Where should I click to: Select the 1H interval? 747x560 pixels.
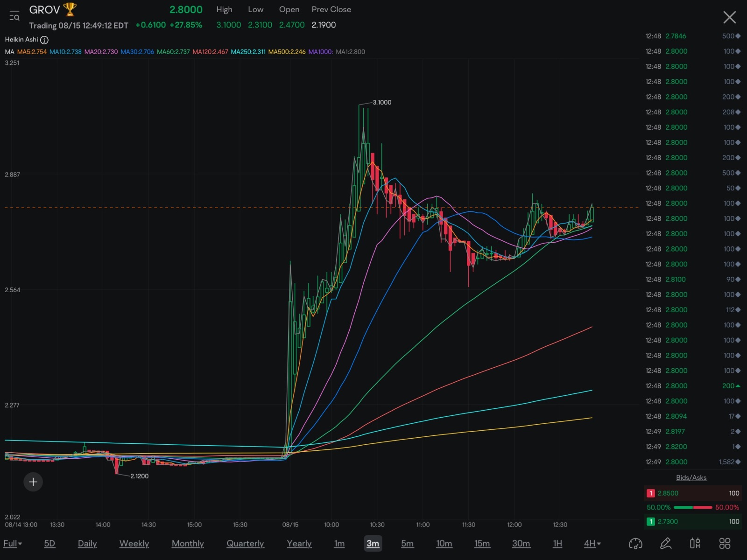tap(557, 543)
